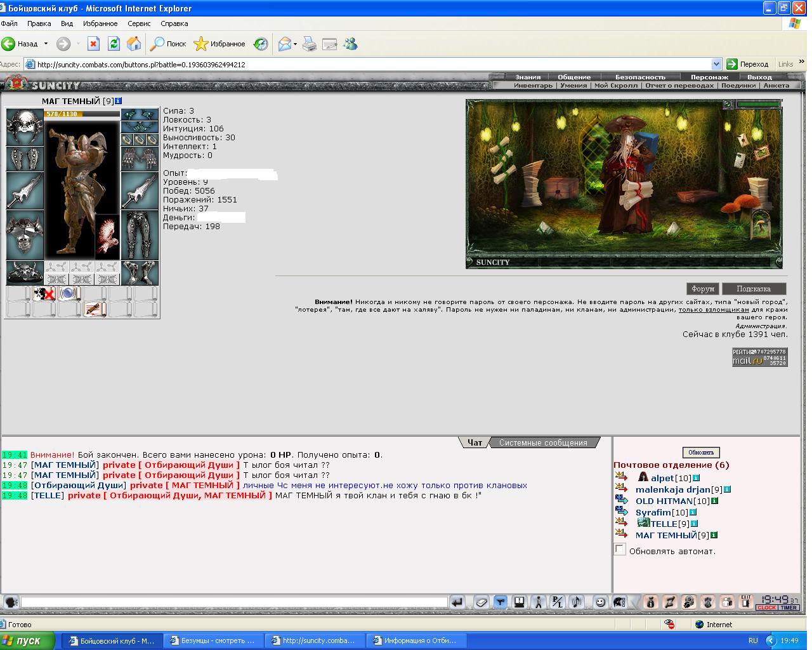
Task: Select the equipped bracers item slot
Action: pyautogui.click(x=25, y=159)
